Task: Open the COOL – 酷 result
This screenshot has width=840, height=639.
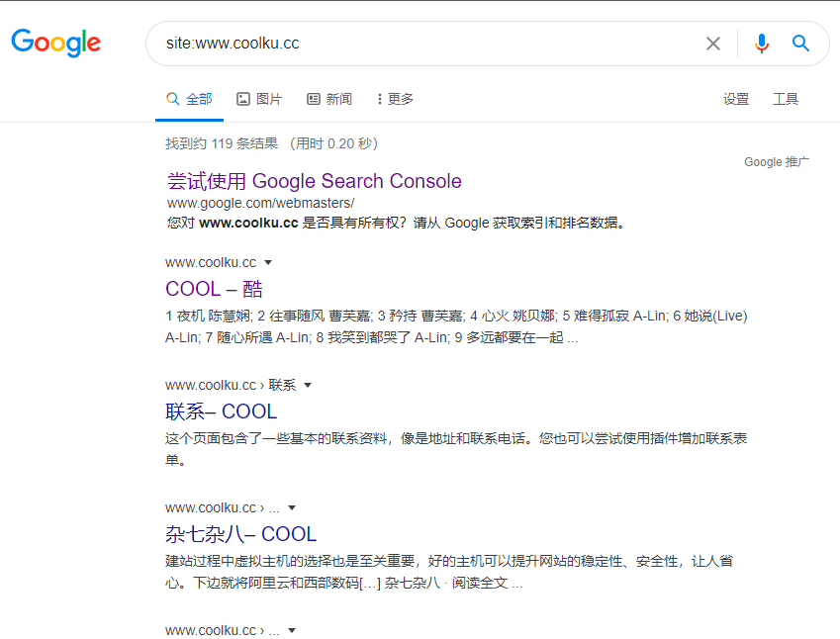Action: pyautogui.click(x=215, y=289)
